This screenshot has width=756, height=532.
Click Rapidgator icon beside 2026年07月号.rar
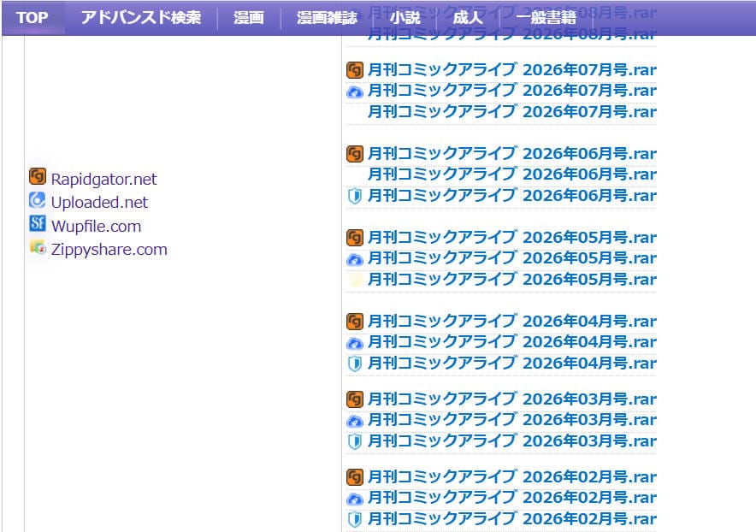point(355,70)
